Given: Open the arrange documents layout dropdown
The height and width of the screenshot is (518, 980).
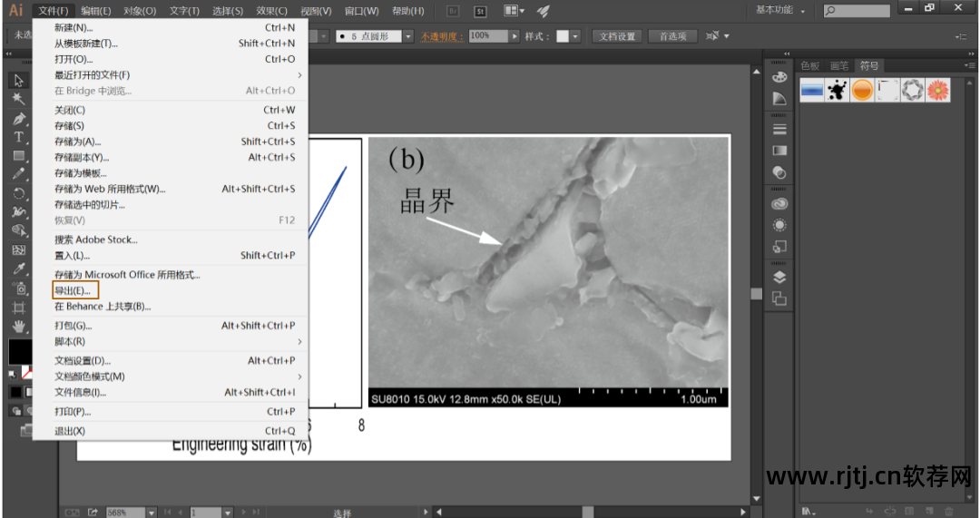Looking at the screenshot, I should pyautogui.click(x=514, y=11).
